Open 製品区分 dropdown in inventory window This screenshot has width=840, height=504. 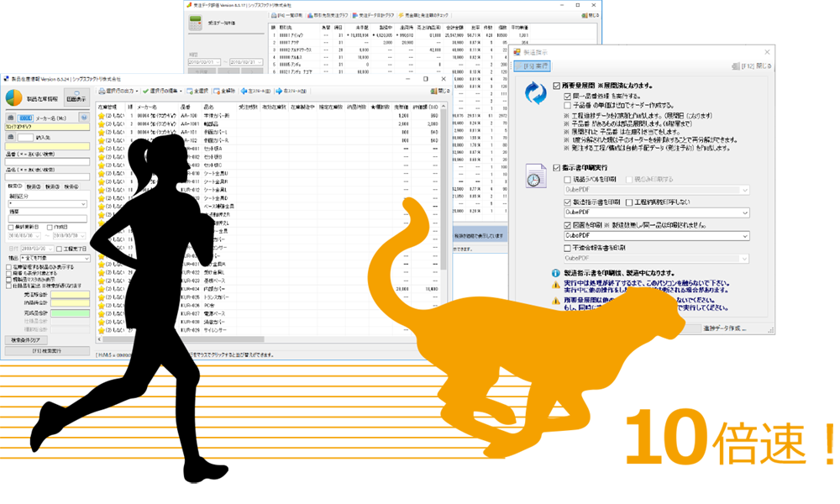[47, 204]
